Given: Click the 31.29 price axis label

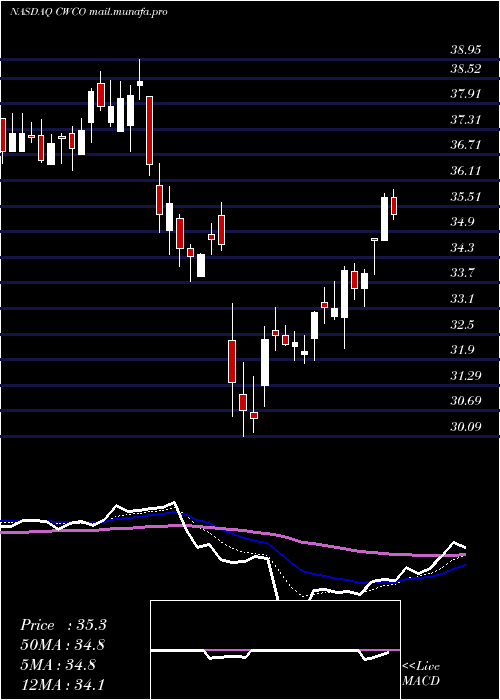Looking at the screenshot, I should (465, 375).
